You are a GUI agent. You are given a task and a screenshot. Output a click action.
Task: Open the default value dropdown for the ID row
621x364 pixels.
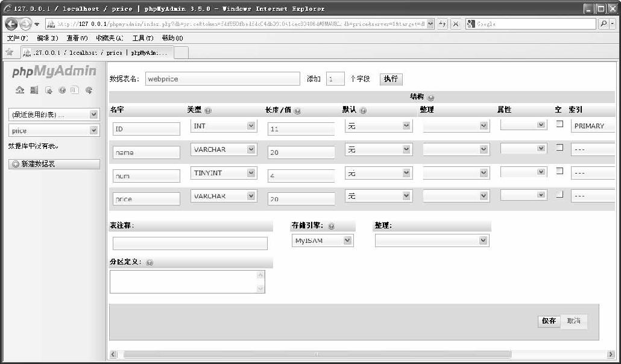pyautogui.click(x=379, y=126)
